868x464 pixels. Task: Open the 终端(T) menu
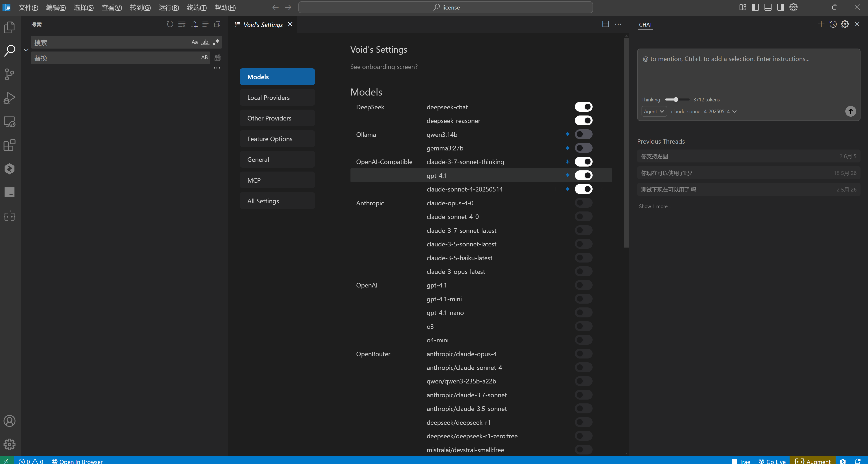tap(197, 7)
